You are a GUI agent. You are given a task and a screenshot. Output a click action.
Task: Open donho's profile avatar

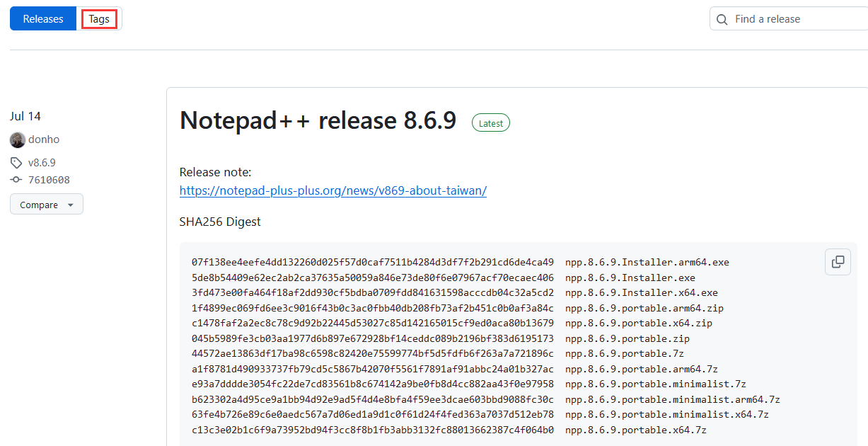coord(17,139)
